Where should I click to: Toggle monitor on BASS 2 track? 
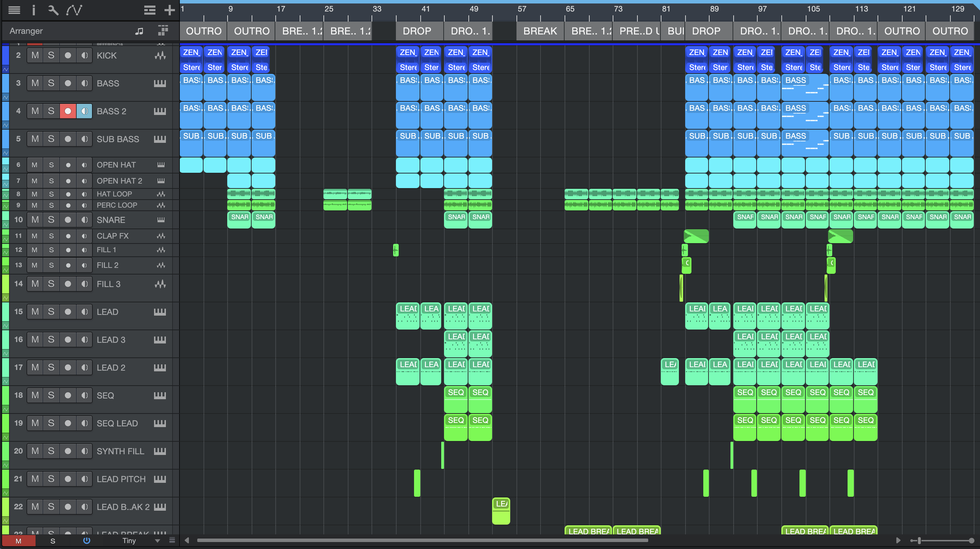coord(84,111)
